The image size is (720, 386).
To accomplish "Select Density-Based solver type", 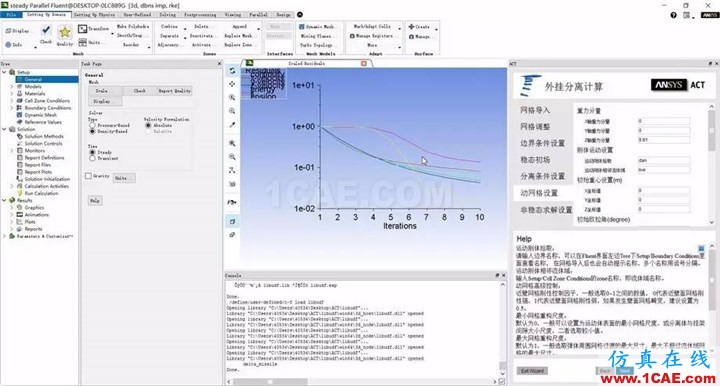I will (92, 131).
